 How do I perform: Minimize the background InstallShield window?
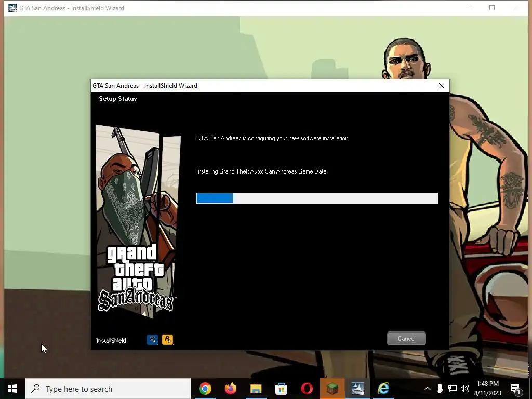469,8
